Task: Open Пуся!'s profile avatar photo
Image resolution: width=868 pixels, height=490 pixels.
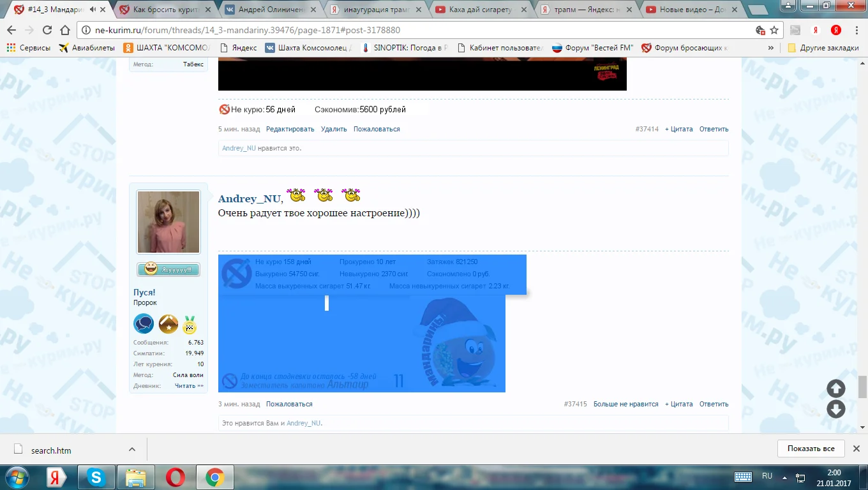Action: 168,222
